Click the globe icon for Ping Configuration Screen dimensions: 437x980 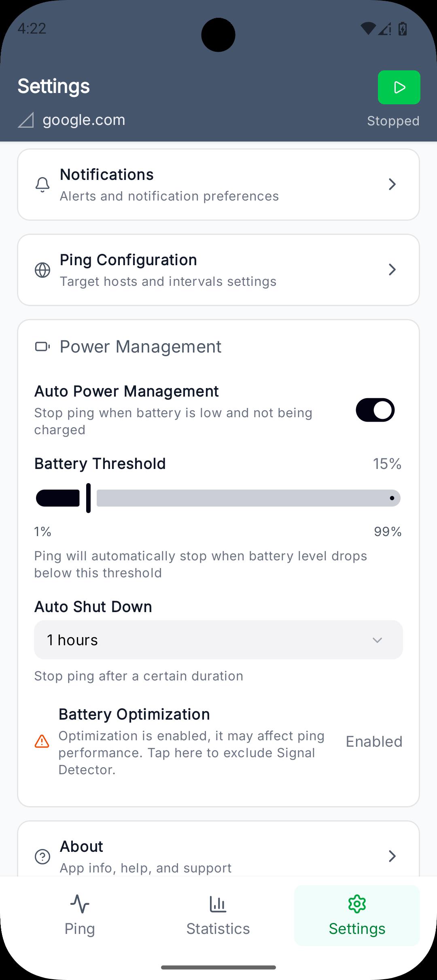tap(42, 270)
